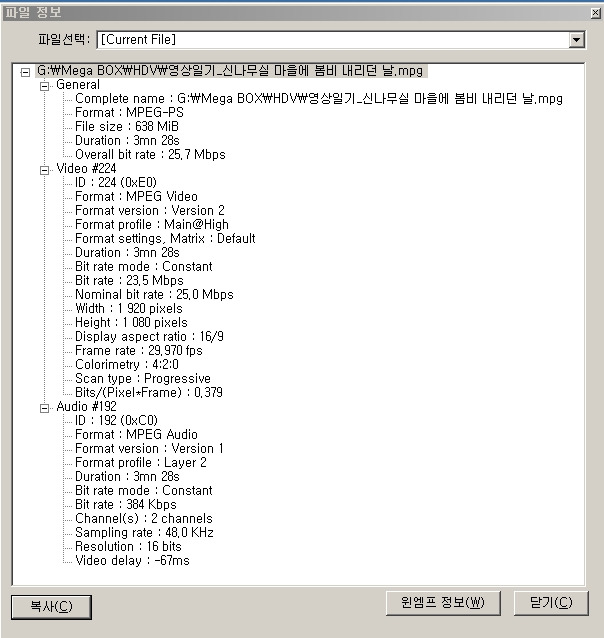This screenshot has width=604, height=638.
Task: Select the Format : MPEG Audio row
Action: (136, 435)
